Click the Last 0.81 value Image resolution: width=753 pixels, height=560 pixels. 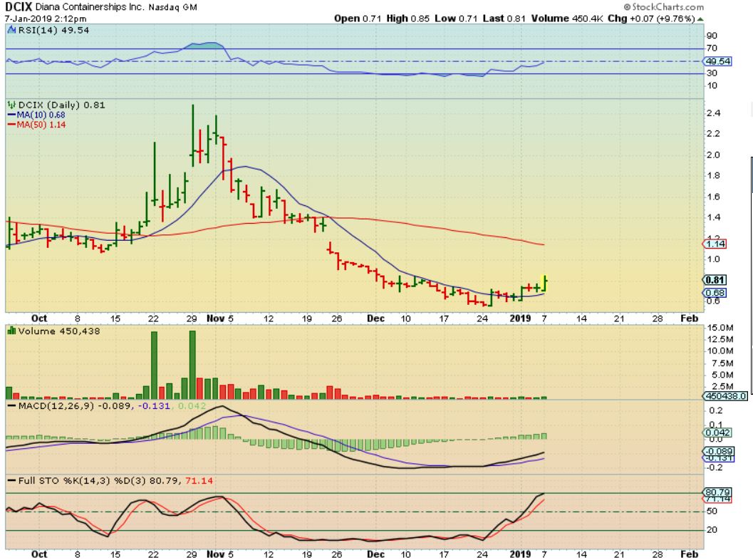pos(504,19)
